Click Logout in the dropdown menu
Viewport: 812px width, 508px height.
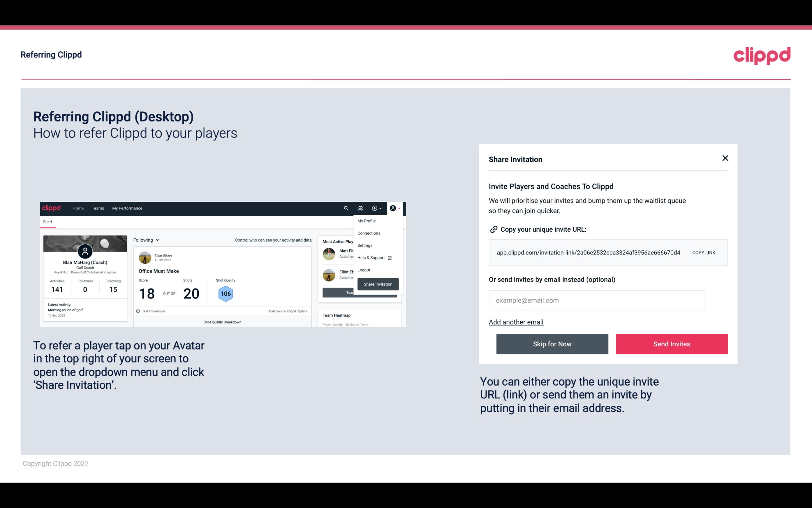(x=363, y=270)
